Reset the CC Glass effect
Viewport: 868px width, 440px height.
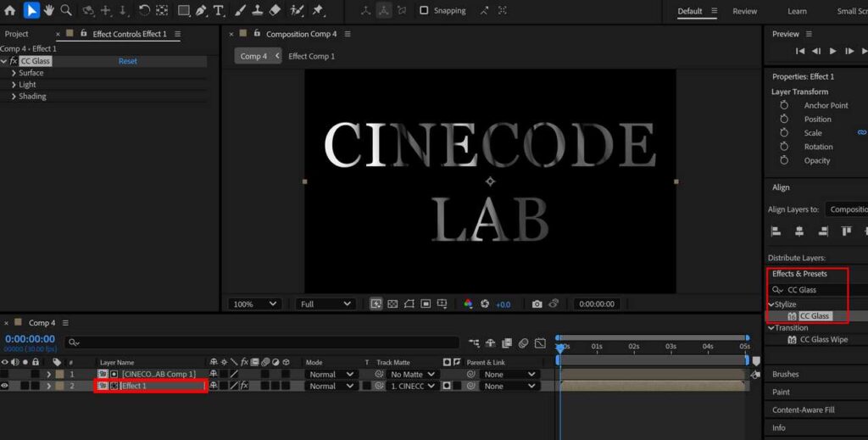pos(128,61)
